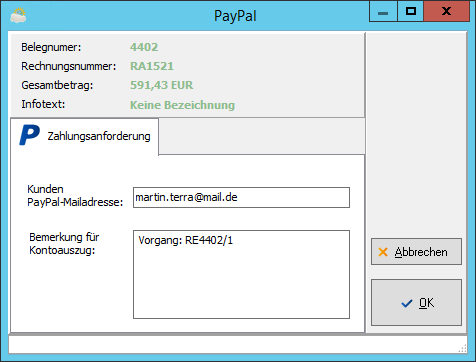The height and width of the screenshot is (362, 476).
Task: Click the Infotext value Keine Bezeichnung
Action: tap(182, 105)
